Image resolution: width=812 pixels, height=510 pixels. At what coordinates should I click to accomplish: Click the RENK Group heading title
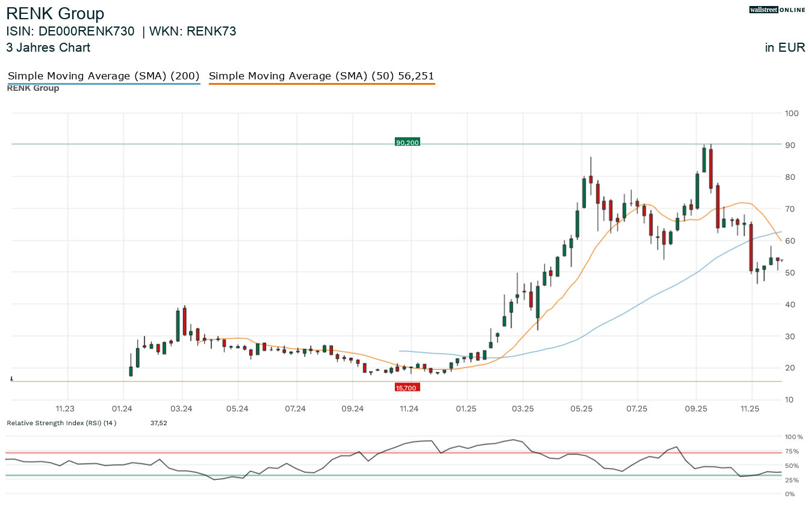(x=55, y=14)
